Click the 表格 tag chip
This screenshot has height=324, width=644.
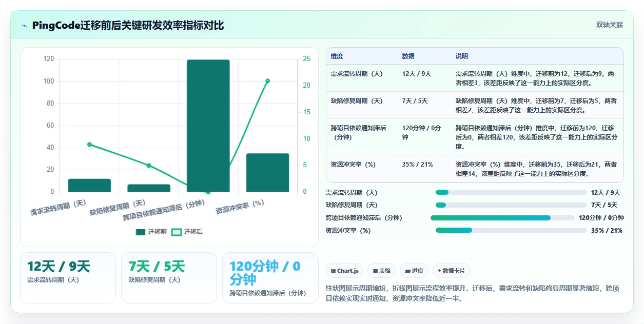[x=382, y=271]
